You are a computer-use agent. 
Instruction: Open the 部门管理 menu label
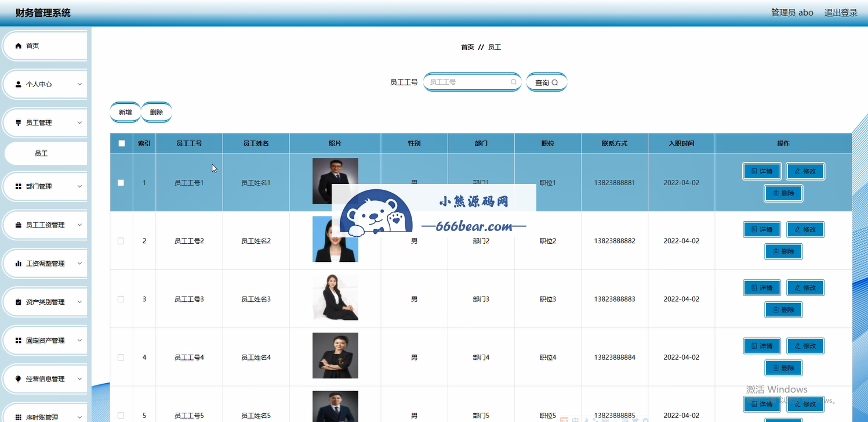tap(39, 186)
